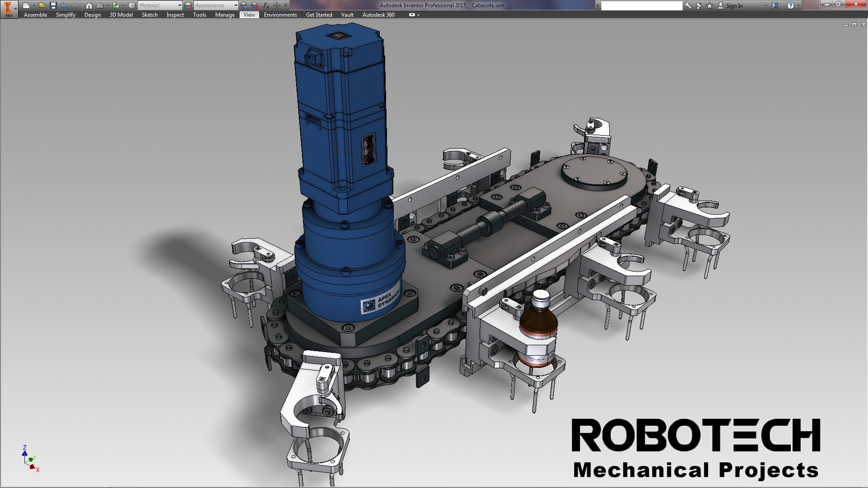Click the search key icon
This screenshot has height=488, width=868.
(x=688, y=5)
